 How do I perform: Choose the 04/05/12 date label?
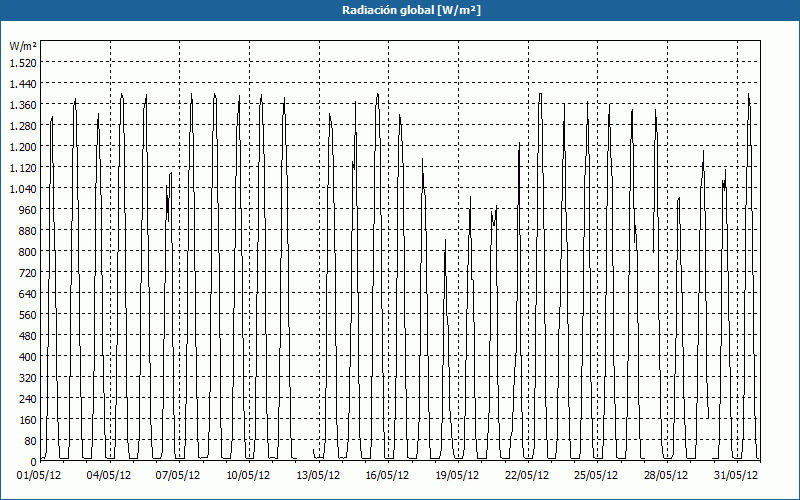pyautogui.click(x=109, y=475)
